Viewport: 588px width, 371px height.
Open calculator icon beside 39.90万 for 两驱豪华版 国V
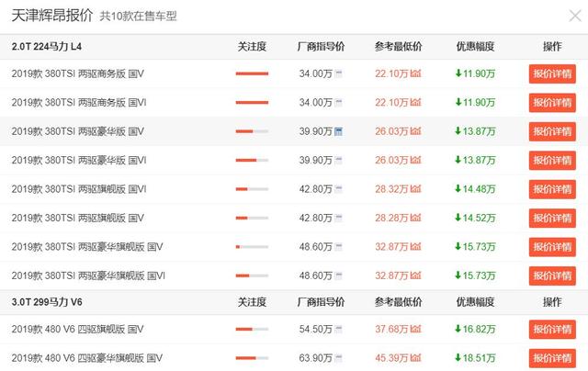tap(338, 131)
